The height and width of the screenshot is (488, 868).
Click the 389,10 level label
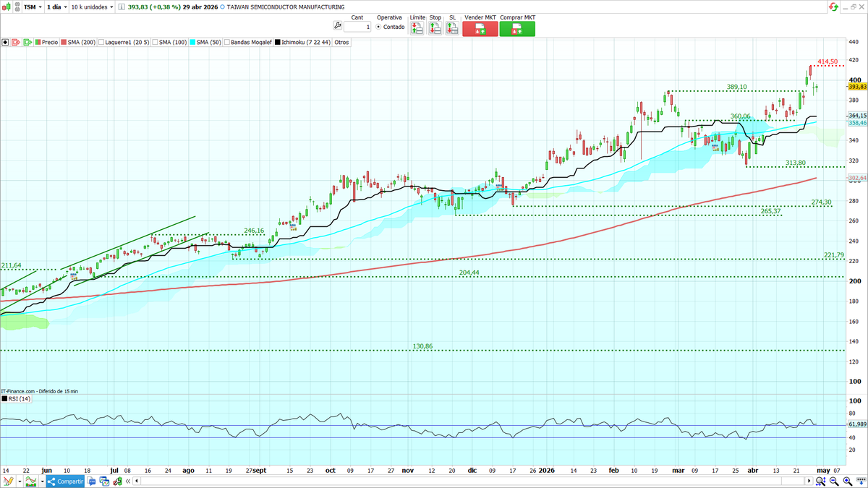(736, 87)
